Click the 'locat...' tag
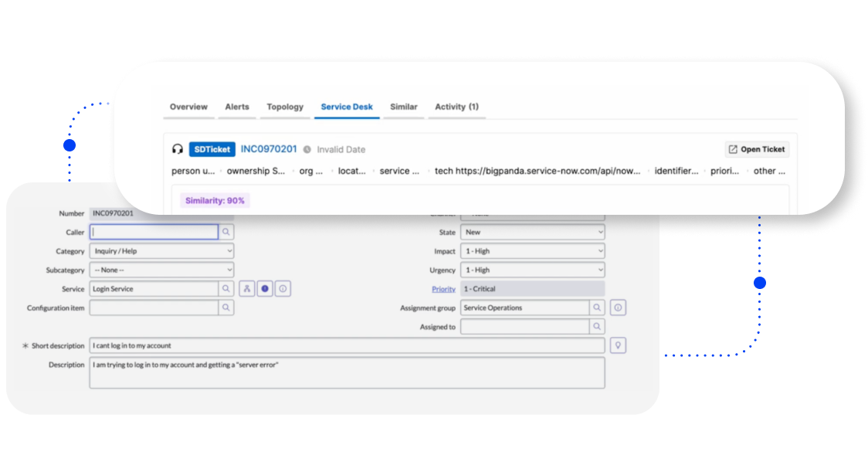Screen dimensions: 868x476 coord(351,172)
